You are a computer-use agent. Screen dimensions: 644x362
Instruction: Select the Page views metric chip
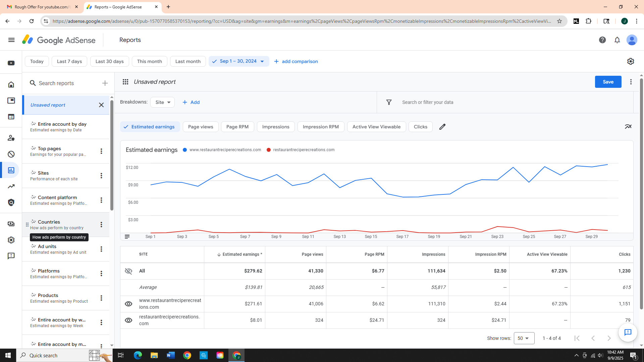201,127
